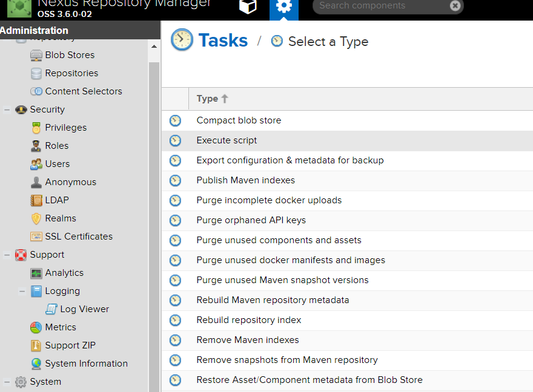Collapse the Security tree section
This screenshot has width=533, height=392.
(7, 109)
